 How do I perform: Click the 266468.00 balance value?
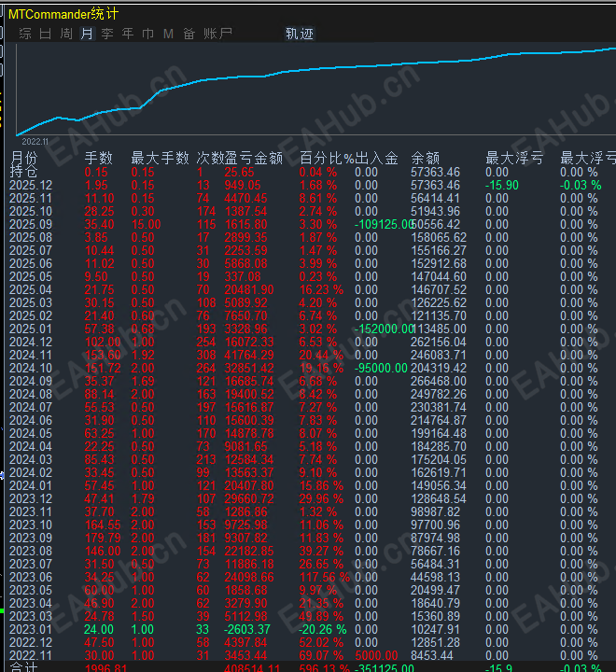439,381
